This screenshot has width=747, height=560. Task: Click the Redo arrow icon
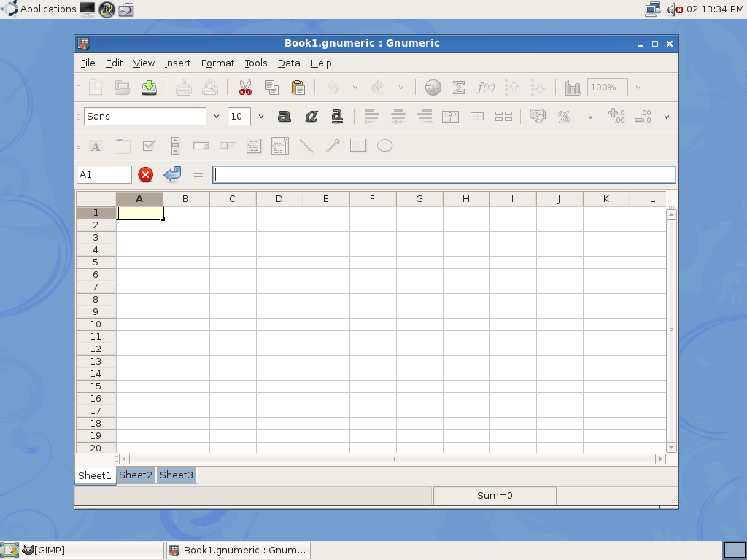(377, 87)
